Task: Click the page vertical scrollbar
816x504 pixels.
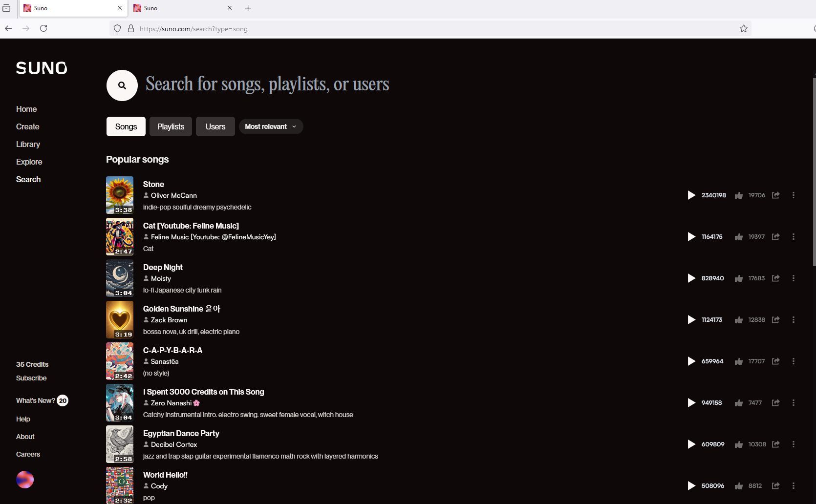Action: (814, 172)
